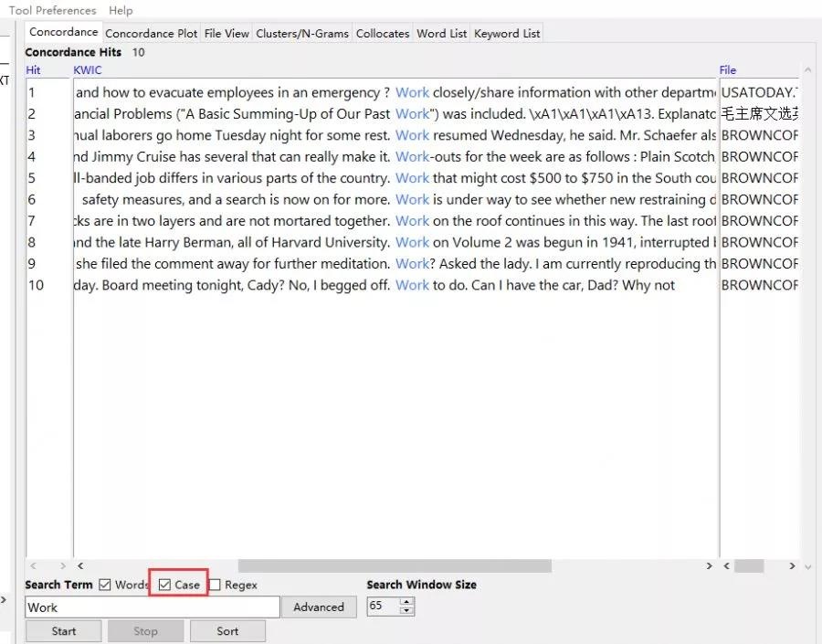Open the Tool Preferences menu
Image resolution: width=822 pixels, height=644 pixels.
(x=52, y=10)
